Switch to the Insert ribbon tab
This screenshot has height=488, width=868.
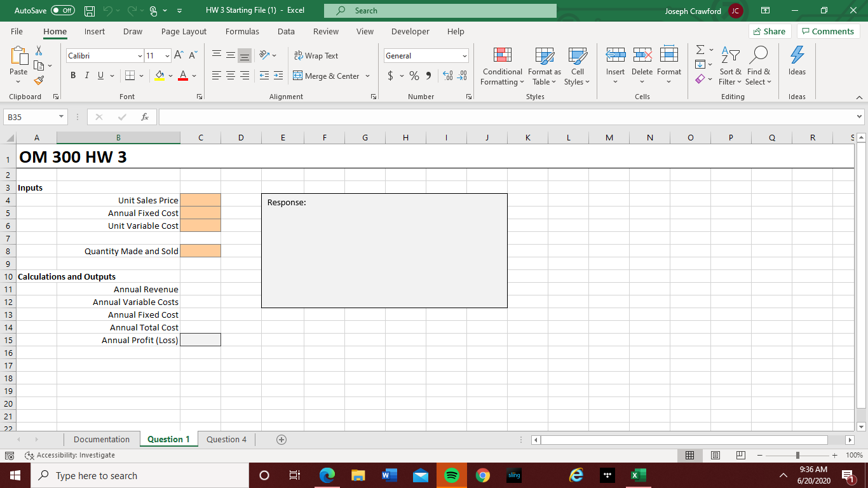(x=95, y=31)
